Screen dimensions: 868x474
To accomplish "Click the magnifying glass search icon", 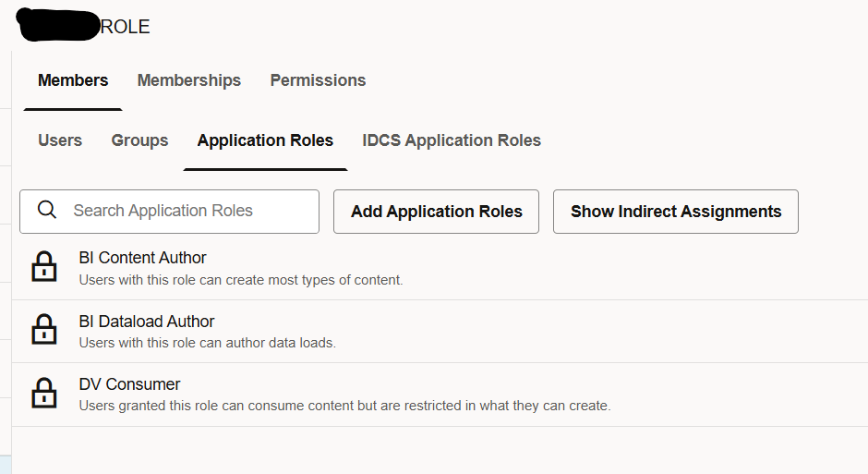I will tap(47, 211).
